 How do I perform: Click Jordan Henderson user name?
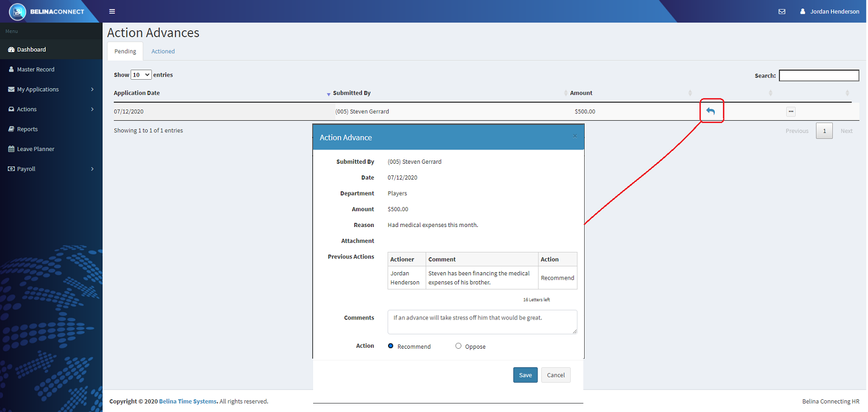[835, 11]
